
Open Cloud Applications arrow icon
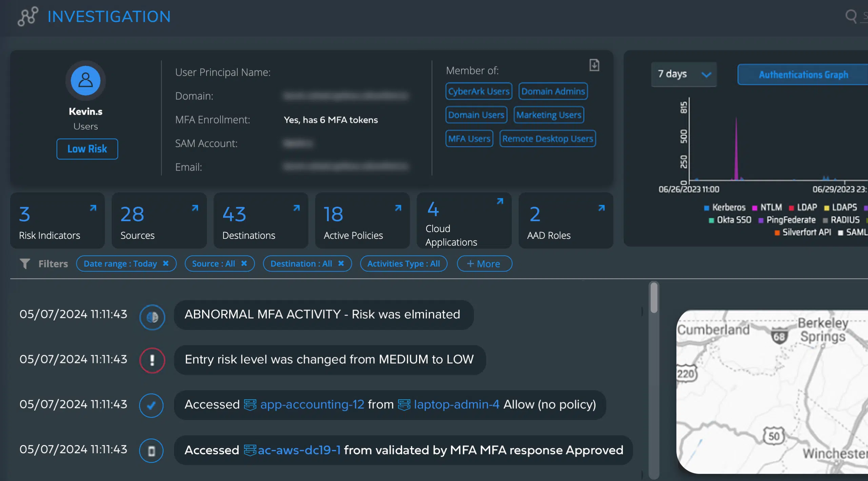(500, 201)
